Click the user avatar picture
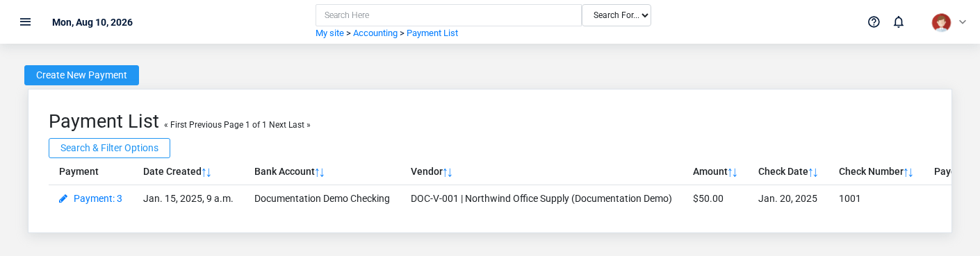The width and height of the screenshot is (980, 256). pos(941,22)
